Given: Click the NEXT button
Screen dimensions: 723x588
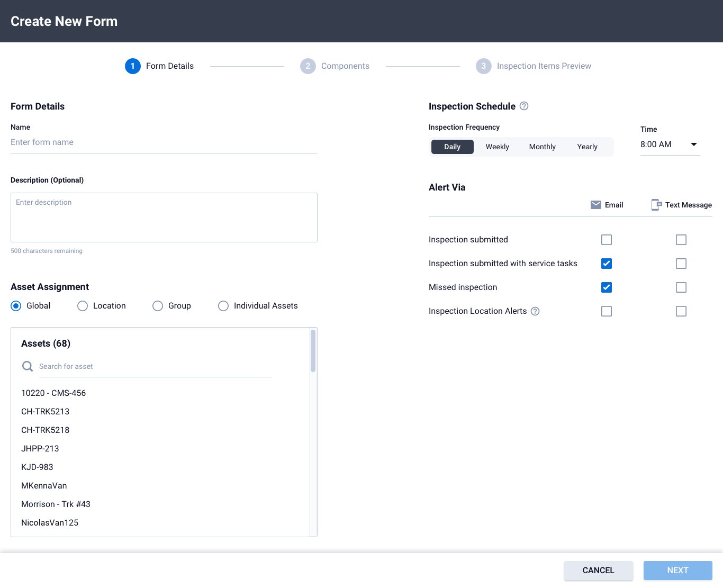Looking at the screenshot, I should tap(677, 570).
